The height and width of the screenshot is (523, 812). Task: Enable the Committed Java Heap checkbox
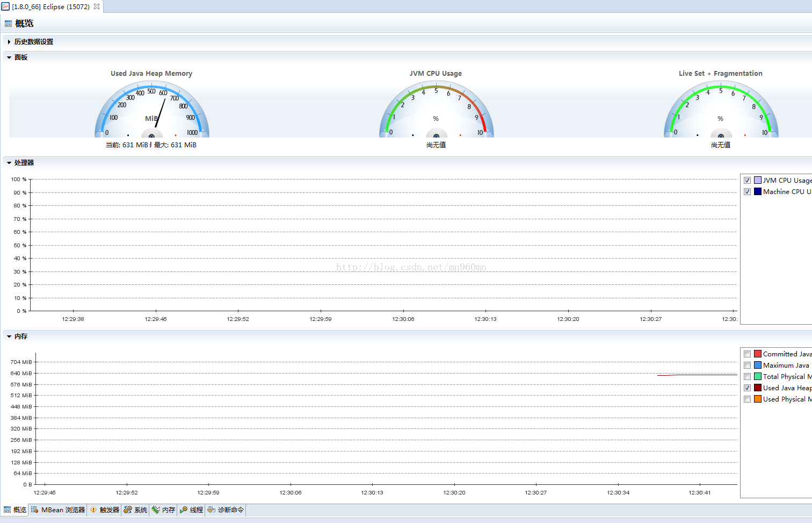click(x=747, y=354)
